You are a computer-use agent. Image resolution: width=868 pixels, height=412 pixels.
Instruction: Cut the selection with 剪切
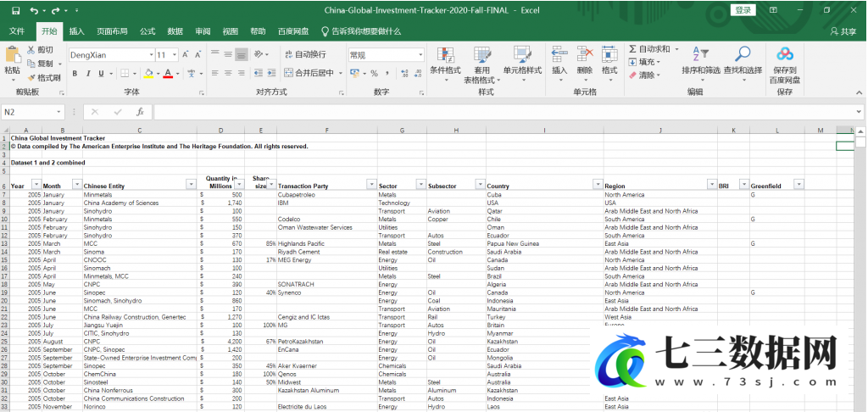(41, 50)
